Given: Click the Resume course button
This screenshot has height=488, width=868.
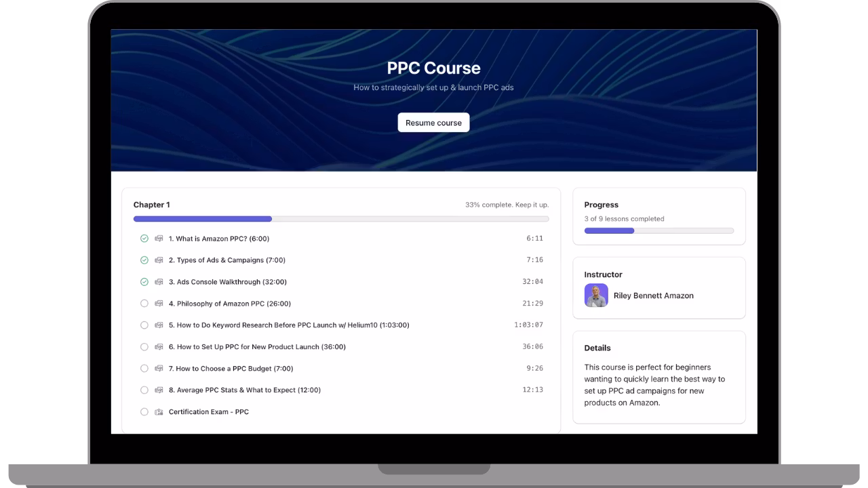Looking at the screenshot, I should 433,123.
